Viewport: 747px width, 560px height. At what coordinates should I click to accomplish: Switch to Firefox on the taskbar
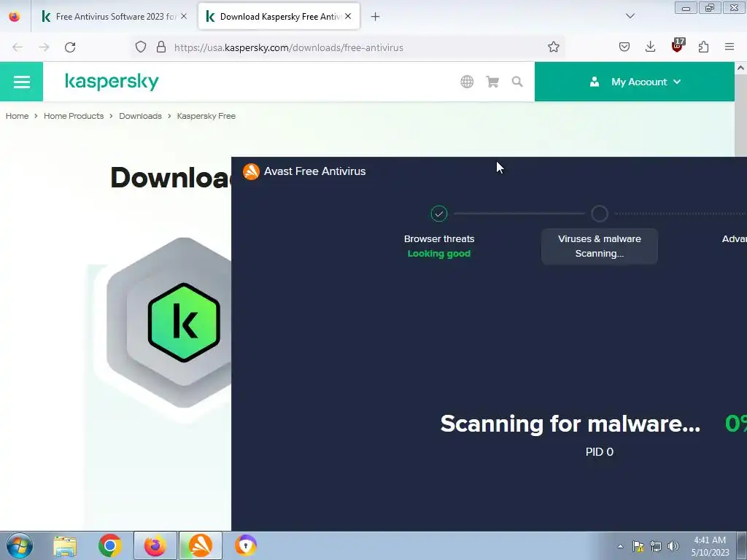pos(155,545)
